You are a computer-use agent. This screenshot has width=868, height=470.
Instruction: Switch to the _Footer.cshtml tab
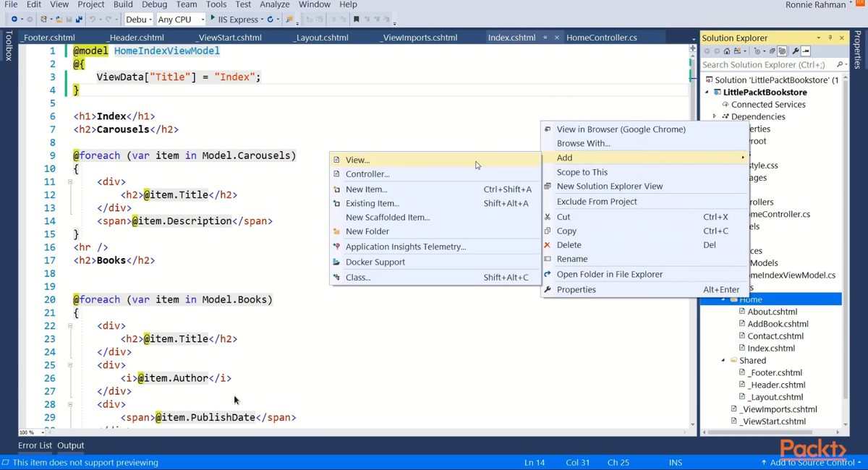pyautogui.click(x=48, y=38)
